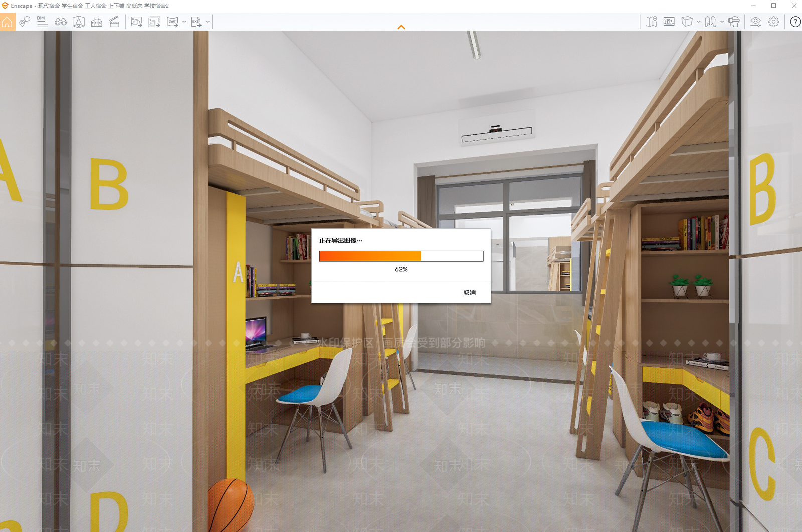Click the 3D cube projection mode icon

pyautogui.click(x=687, y=22)
